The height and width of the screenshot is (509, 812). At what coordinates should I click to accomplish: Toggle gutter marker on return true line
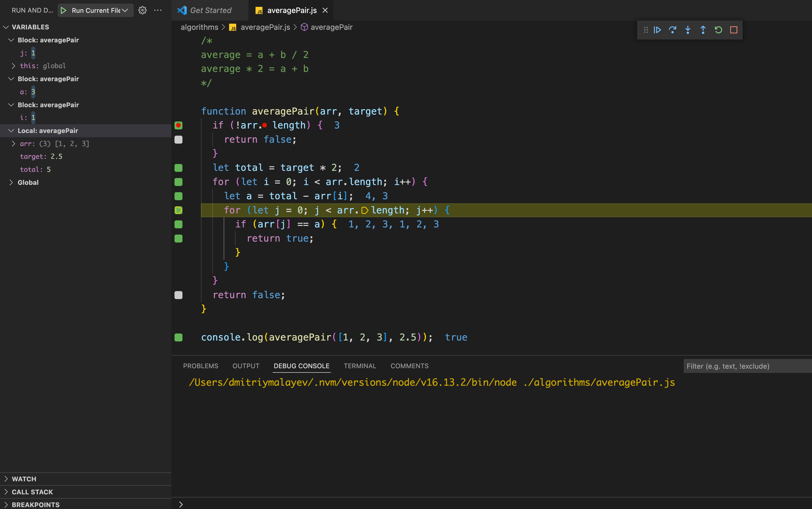tap(178, 239)
